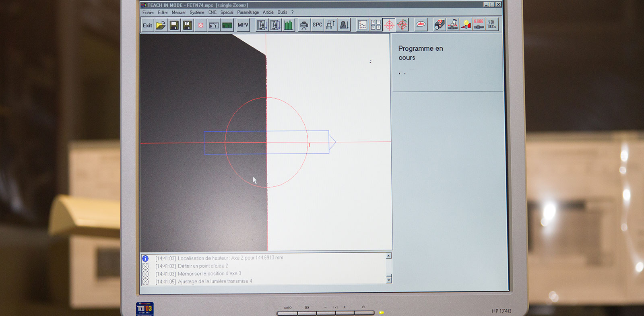Open the VIA TOOL's button
This screenshot has height=316, width=644.
[x=491, y=25]
